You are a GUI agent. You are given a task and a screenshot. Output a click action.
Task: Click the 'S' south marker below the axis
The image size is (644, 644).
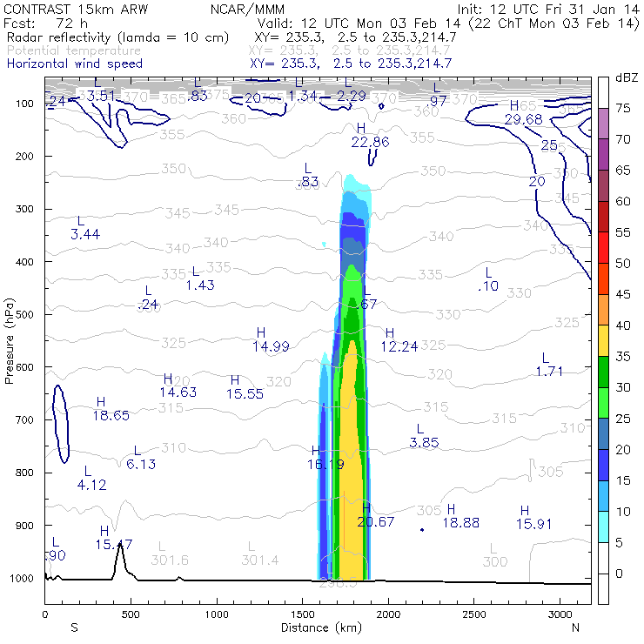[74, 627]
